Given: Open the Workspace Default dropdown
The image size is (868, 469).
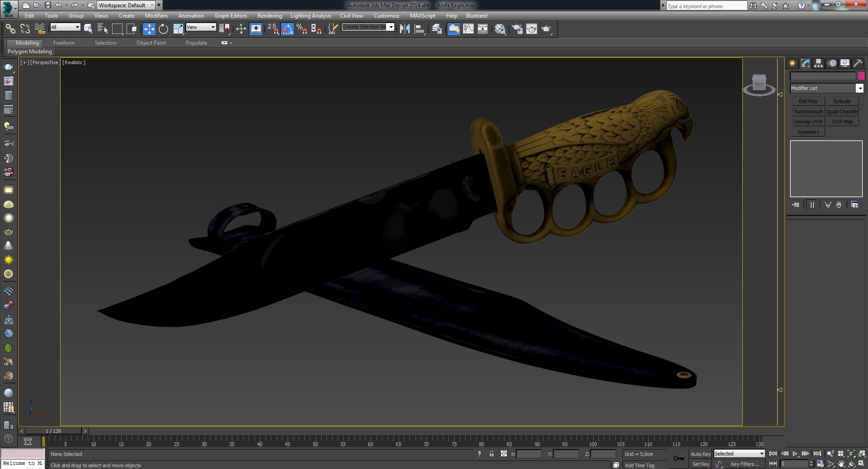Looking at the screenshot, I should (x=126, y=5).
